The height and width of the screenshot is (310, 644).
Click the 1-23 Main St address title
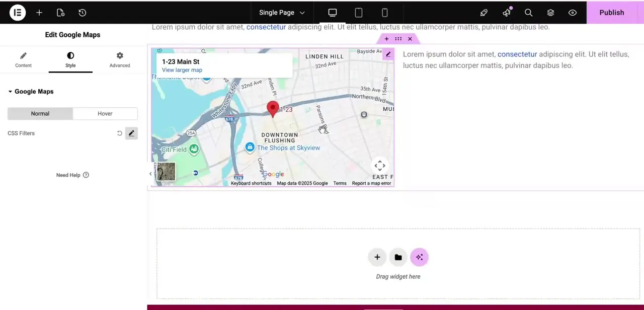[181, 61]
